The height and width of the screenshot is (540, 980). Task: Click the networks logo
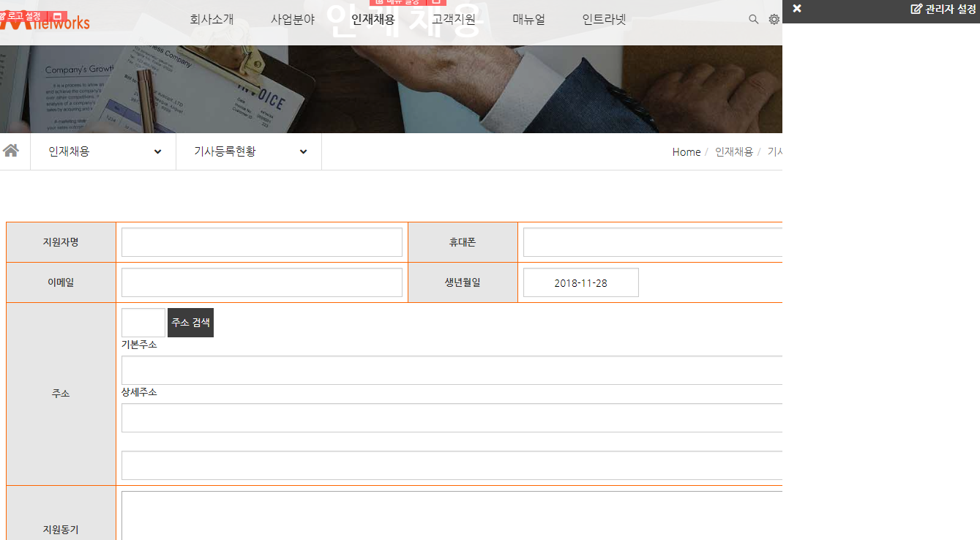(x=45, y=22)
